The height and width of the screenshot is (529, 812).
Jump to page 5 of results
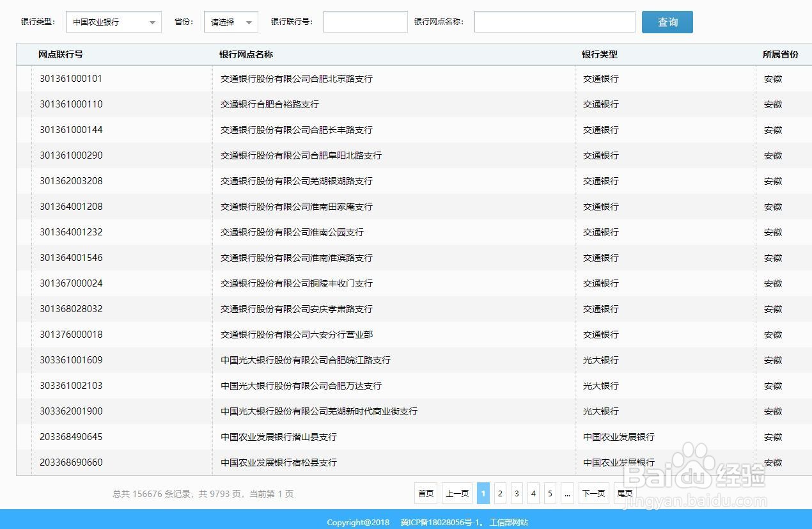pos(550,493)
